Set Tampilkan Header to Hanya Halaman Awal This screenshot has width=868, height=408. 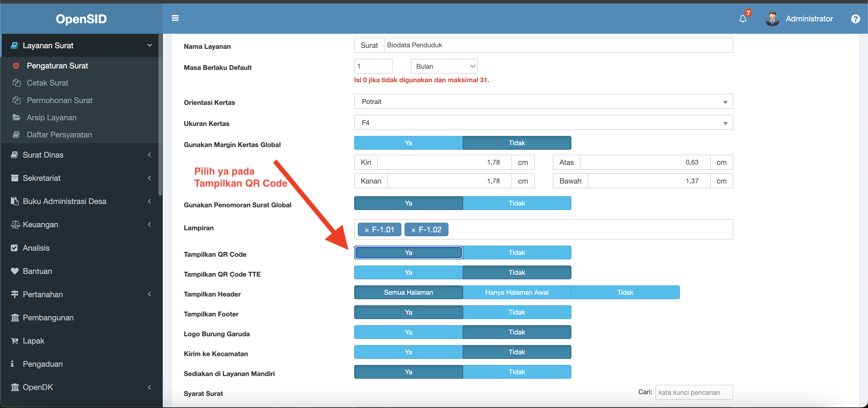[x=517, y=292]
